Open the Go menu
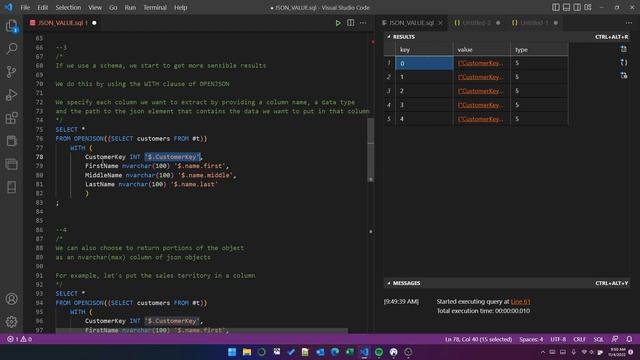The image size is (640, 360). point(113,7)
